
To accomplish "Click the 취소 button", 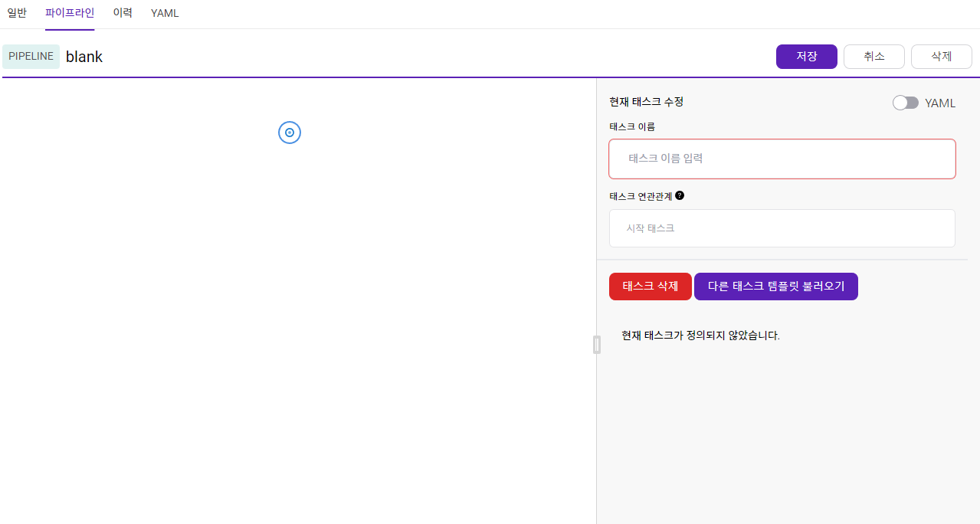I will pos(874,57).
